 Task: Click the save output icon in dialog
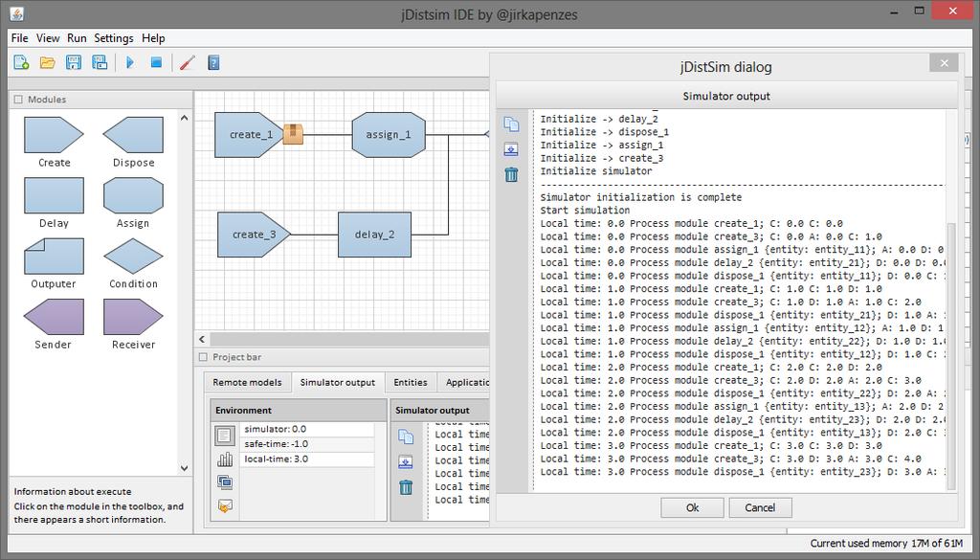[x=511, y=149]
